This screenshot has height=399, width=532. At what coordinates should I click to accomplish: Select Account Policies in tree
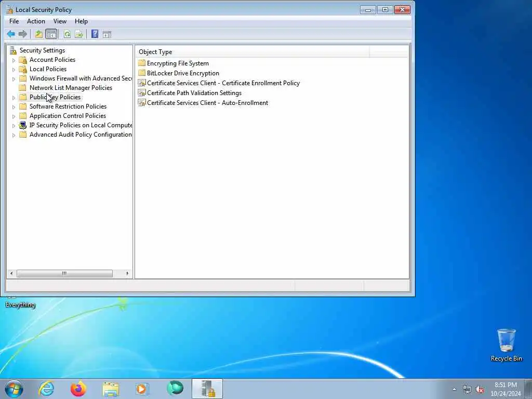(52, 60)
